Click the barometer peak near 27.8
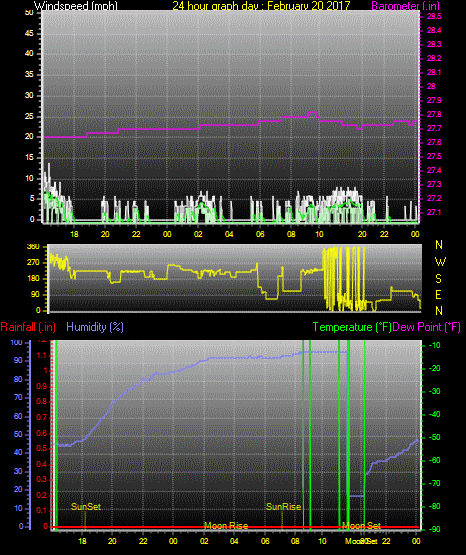Screen dimensions: 466x555 [x=312, y=113]
